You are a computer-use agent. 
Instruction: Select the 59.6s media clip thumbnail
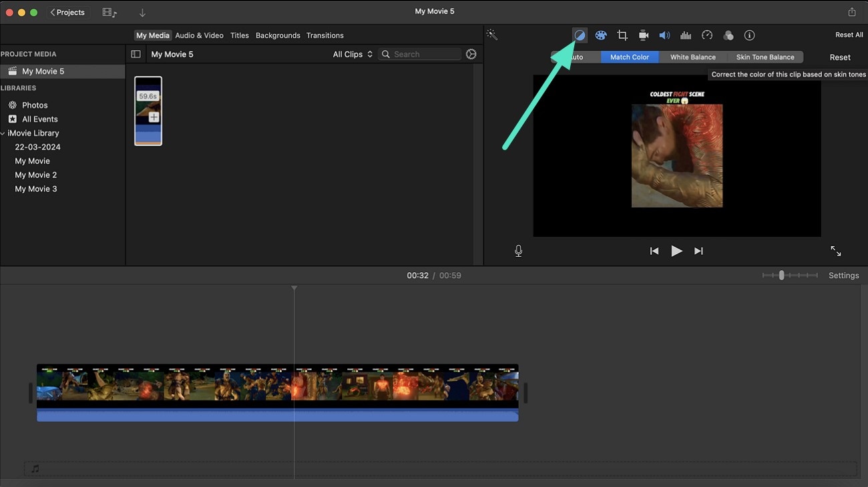tap(148, 110)
